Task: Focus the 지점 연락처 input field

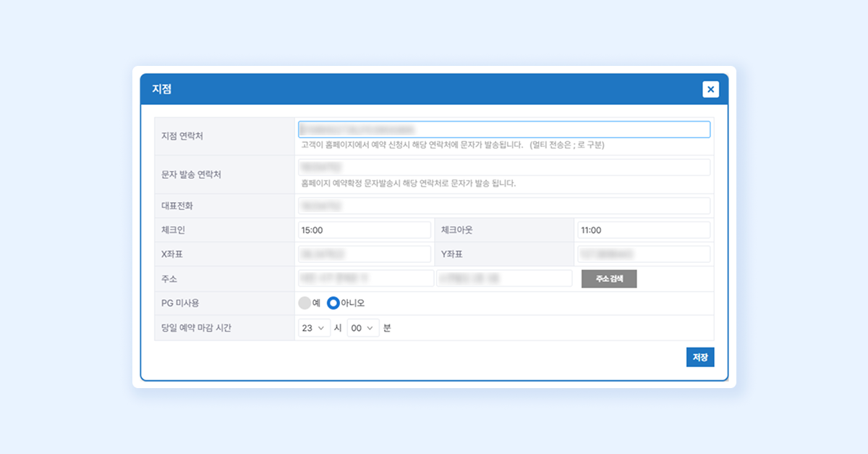Action: (x=504, y=129)
